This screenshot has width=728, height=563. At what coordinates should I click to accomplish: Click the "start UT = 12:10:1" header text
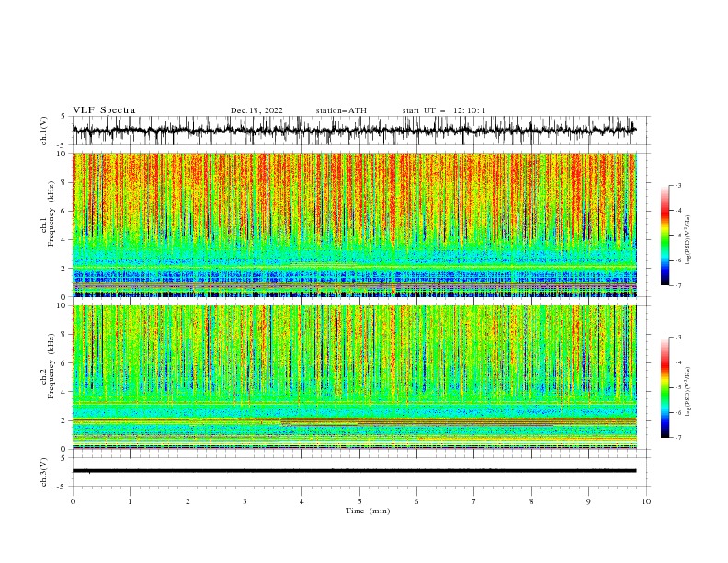coord(444,110)
